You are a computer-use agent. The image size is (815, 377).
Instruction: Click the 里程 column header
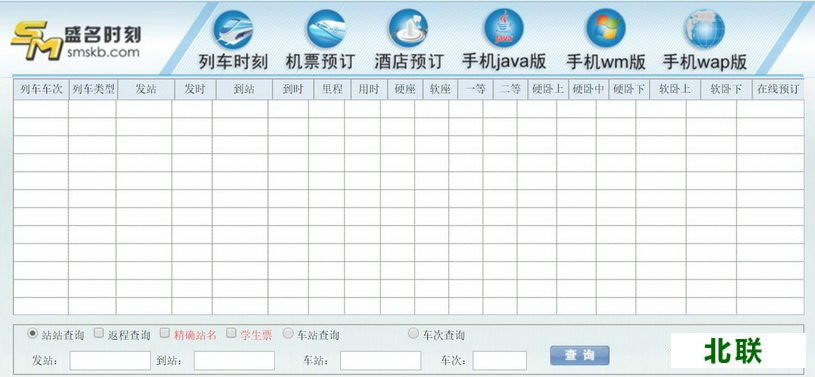[333, 89]
